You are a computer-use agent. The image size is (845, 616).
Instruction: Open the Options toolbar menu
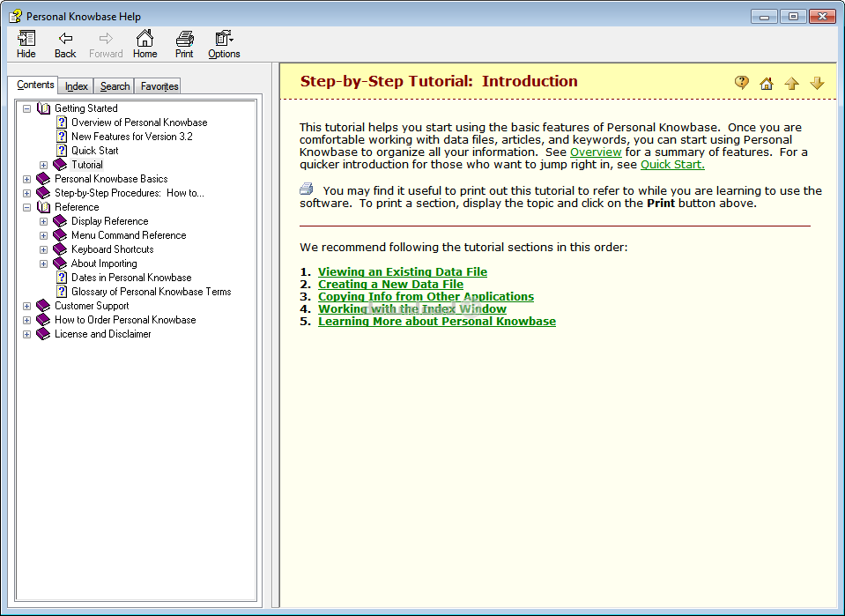point(224,44)
